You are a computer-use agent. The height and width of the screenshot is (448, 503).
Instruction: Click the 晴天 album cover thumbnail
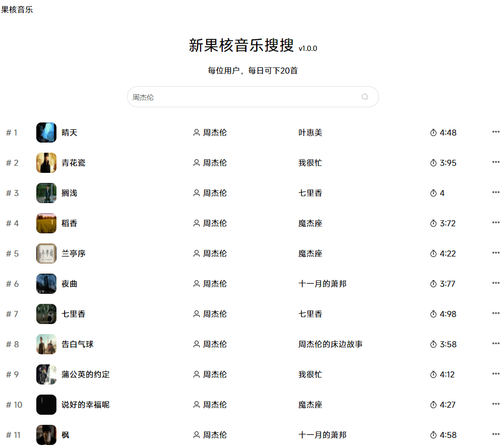[x=46, y=133]
